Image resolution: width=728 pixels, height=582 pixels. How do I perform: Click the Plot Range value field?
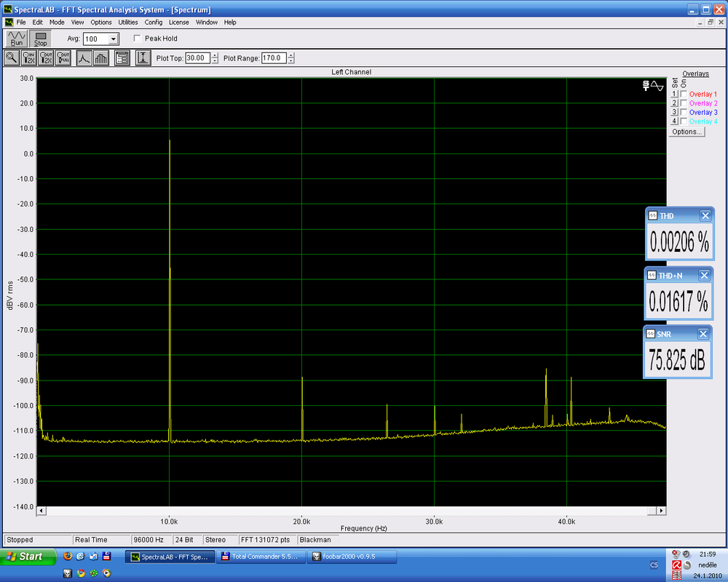(274, 58)
